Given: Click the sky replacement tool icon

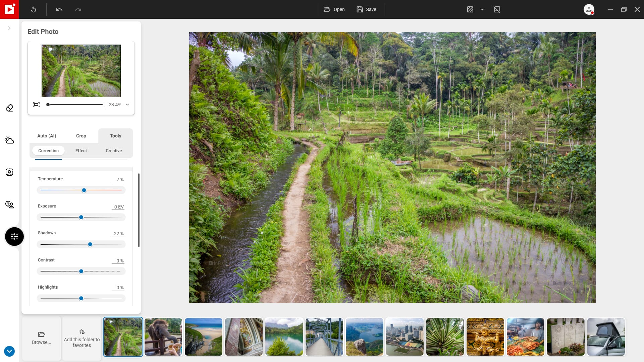Looking at the screenshot, I should [x=9, y=140].
